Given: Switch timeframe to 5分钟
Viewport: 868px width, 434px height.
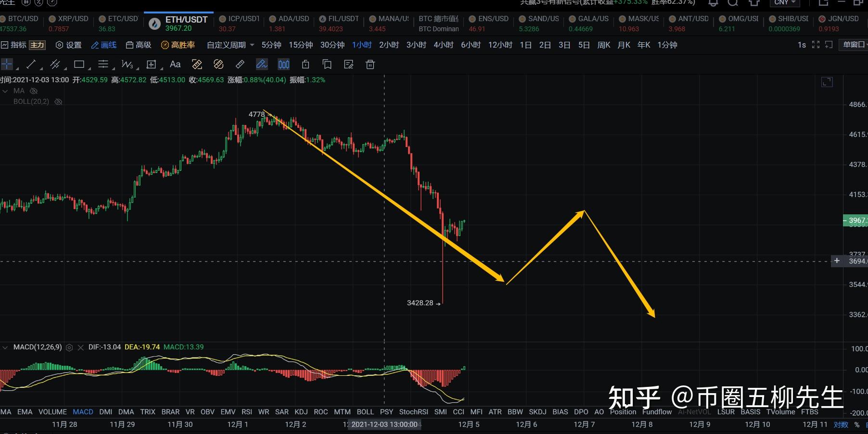Looking at the screenshot, I should click(x=271, y=45).
